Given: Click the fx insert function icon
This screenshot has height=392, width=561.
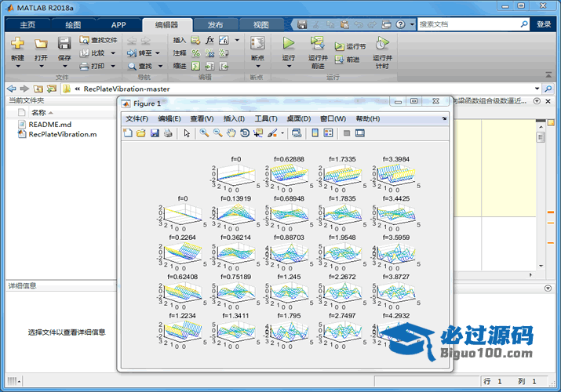Looking at the screenshot, I should tap(209, 40).
